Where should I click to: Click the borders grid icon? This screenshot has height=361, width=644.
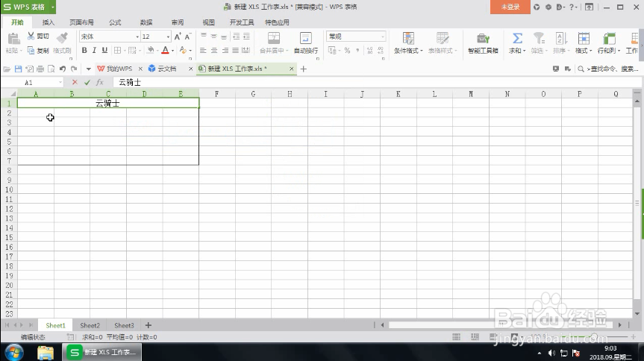pos(117,50)
